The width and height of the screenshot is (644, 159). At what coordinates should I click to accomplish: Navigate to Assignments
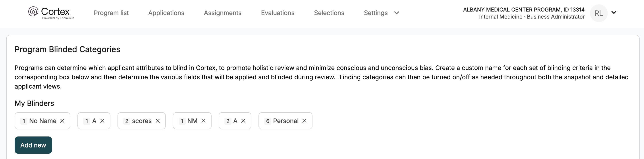tap(222, 13)
